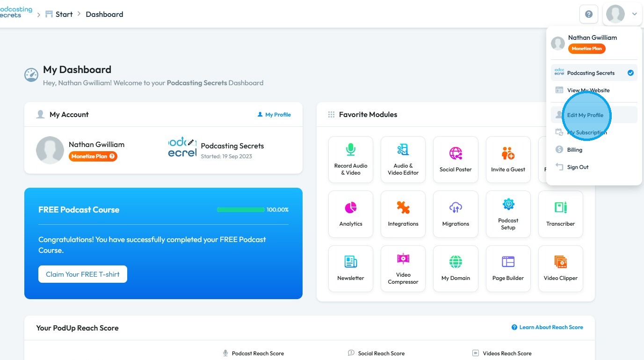
Task: Click Claim Your FREE T-shirt button
Action: [x=83, y=274]
